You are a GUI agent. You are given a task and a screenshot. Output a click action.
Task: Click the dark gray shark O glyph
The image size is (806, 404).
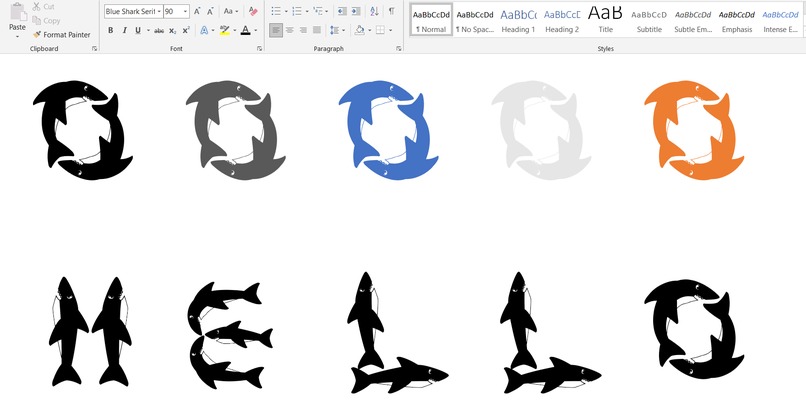point(235,130)
